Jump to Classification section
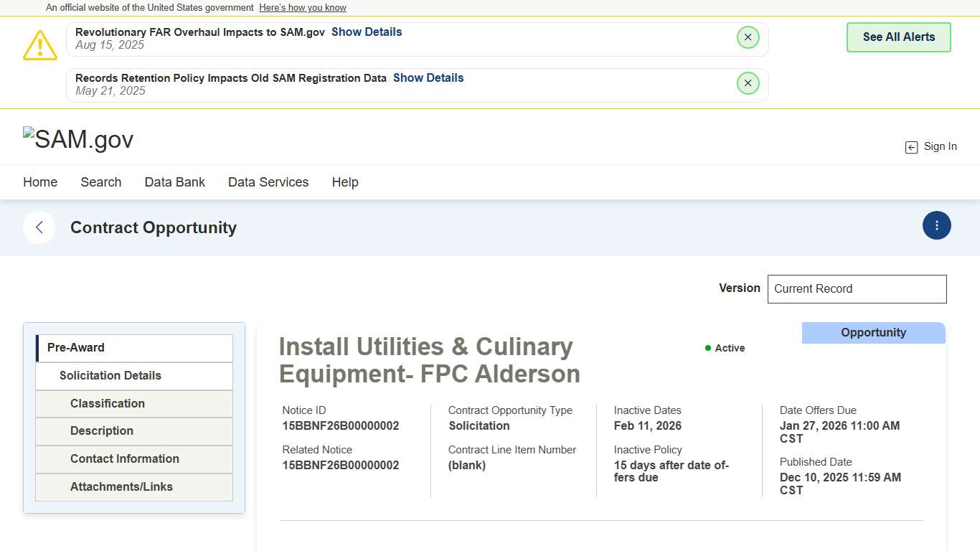980x551 pixels. pos(108,404)
